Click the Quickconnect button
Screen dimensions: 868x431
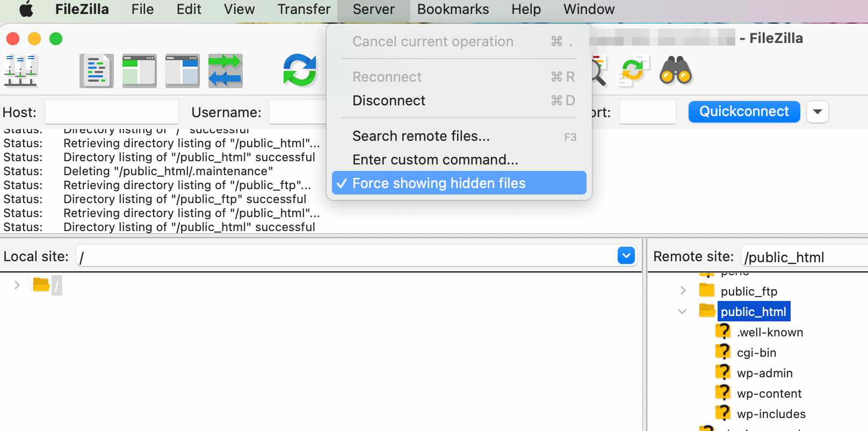(x=744, y=112)
